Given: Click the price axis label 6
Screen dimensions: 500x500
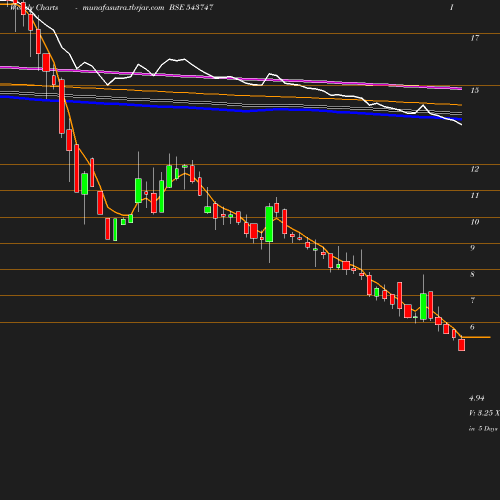Looking at the screenshot, I should [x=472, y=327].
